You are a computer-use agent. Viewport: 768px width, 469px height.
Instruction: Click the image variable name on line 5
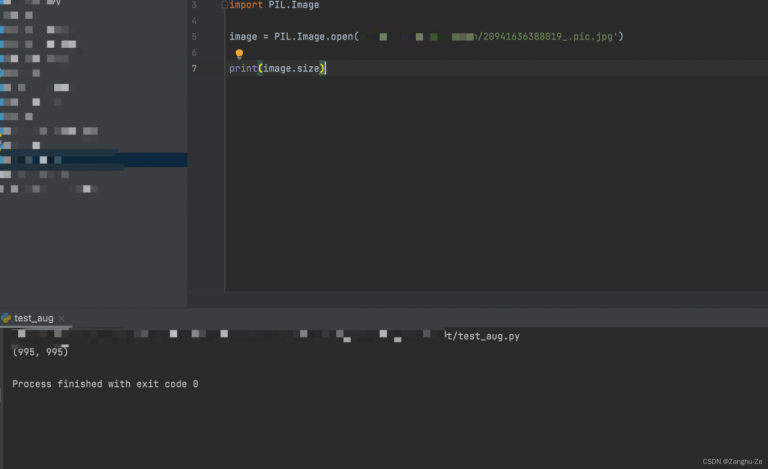pos(243,37)
